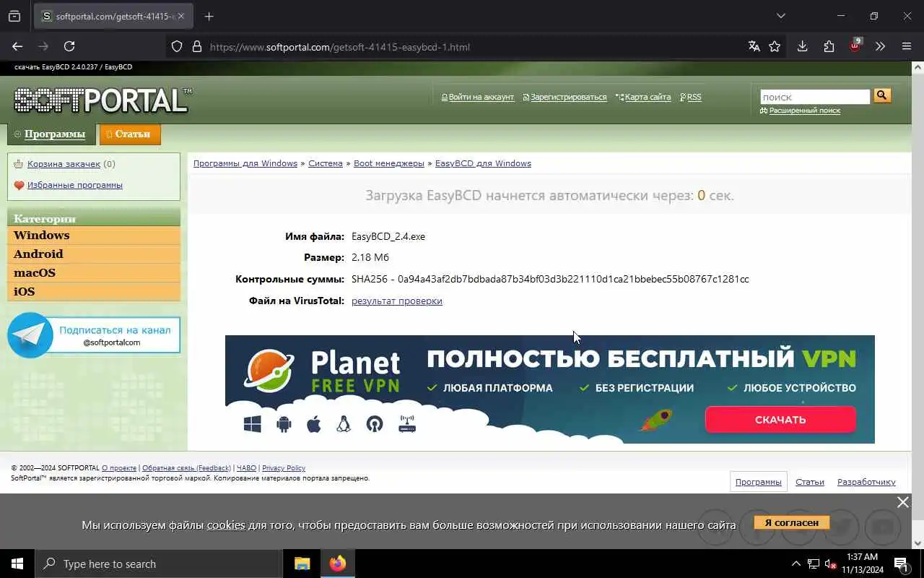Bookmark the page with star icon
This screenshot has height=578, width=924.
tap(775, 46)
